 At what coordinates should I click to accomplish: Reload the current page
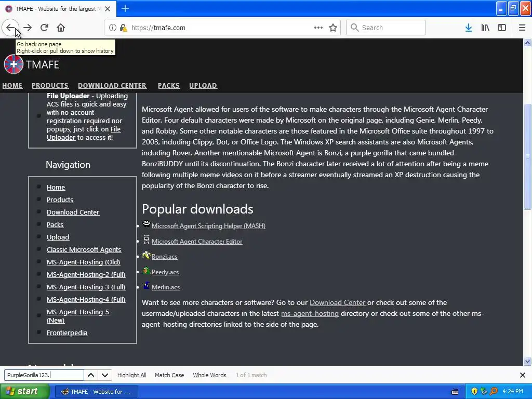coord(44,28)
